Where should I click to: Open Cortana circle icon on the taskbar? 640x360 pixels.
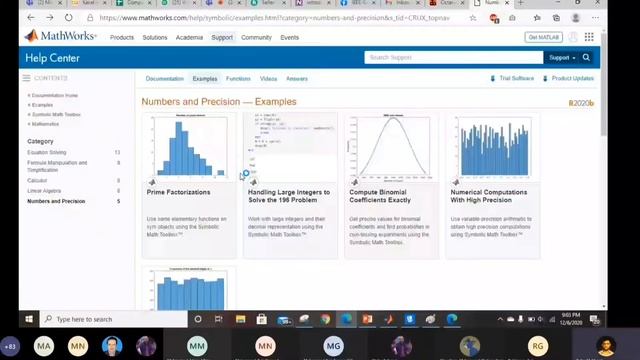click(x=198, y=319)
